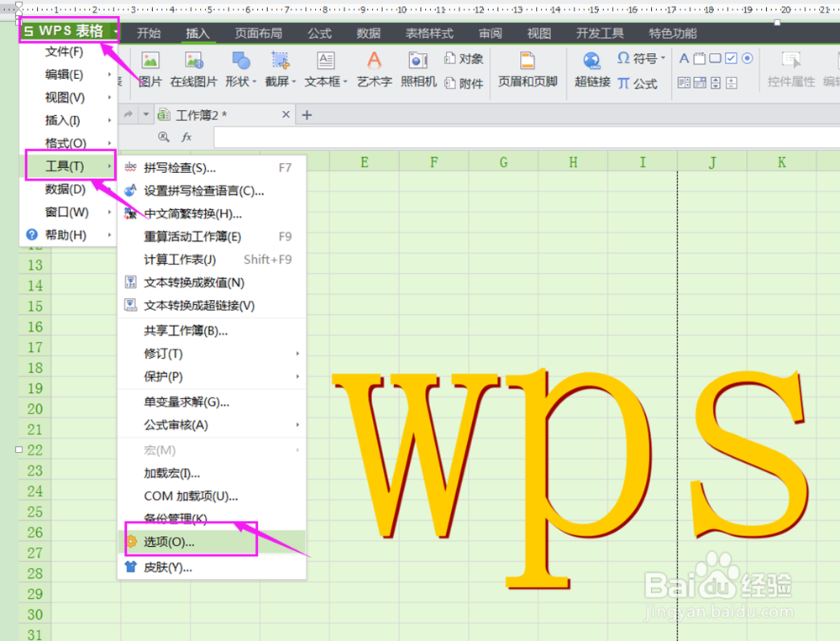Open the 在线图片 online pictures tool

[195, 67]
